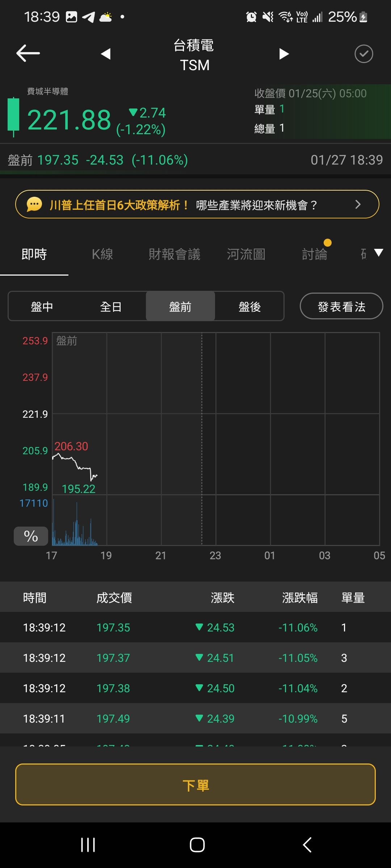
Task: Toggle the % percentage axis button
Action: click(x=31, y=536)
